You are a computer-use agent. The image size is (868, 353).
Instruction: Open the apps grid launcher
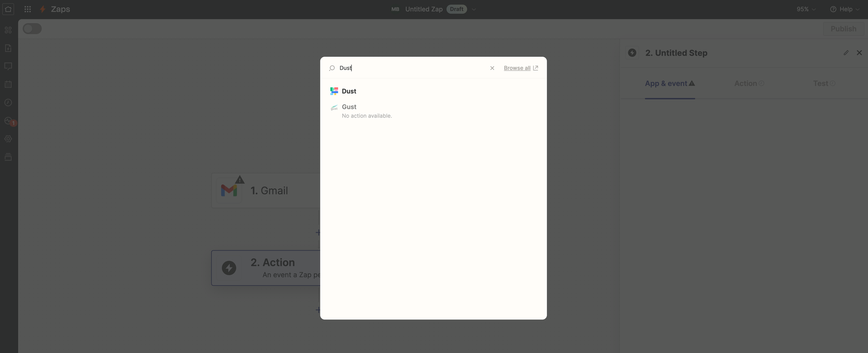pos(27,9)
